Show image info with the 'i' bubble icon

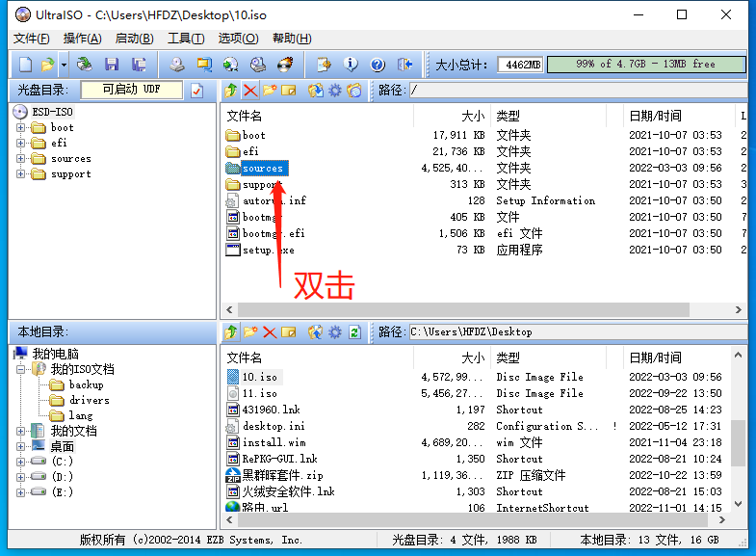click(x=351, y=65)
